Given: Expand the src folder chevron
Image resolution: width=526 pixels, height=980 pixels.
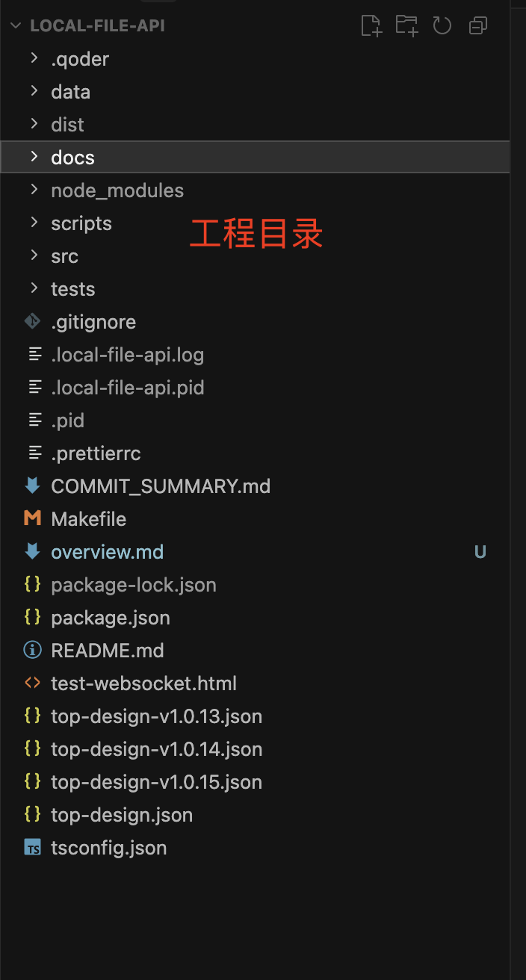Looking at the screenshot, I should pyautogui.click(x=34, y=256).
